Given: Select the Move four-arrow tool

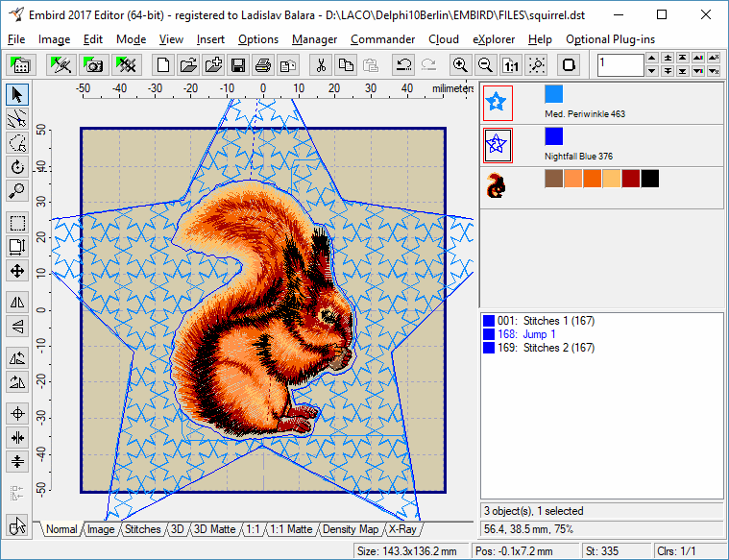Looking at the screenshot, I should pyautogui.click(x=17, y=271).
